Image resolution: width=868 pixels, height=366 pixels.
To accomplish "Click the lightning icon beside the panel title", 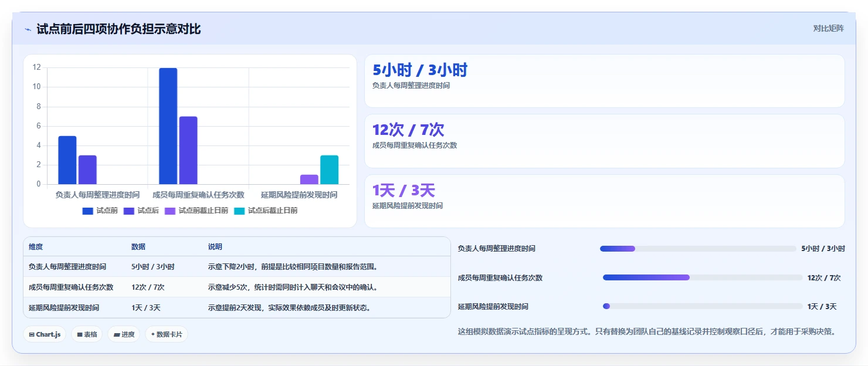I will click(28, 29).
